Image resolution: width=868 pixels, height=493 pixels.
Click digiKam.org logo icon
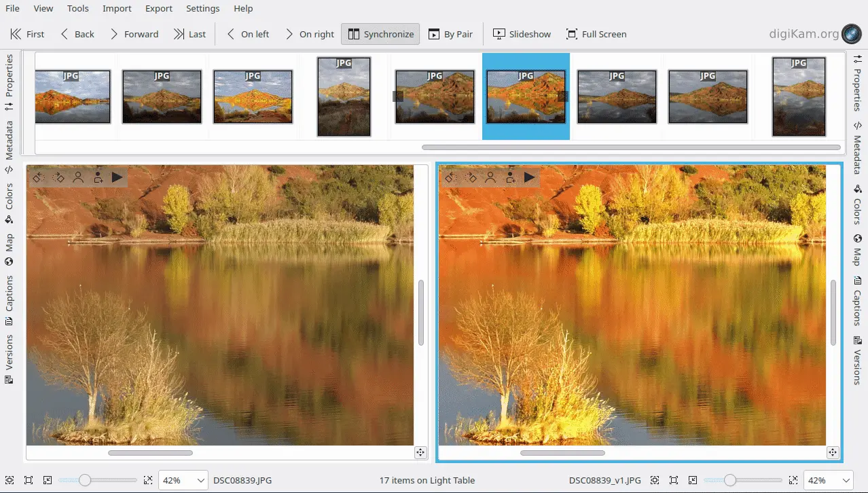(x=851, y=34)
